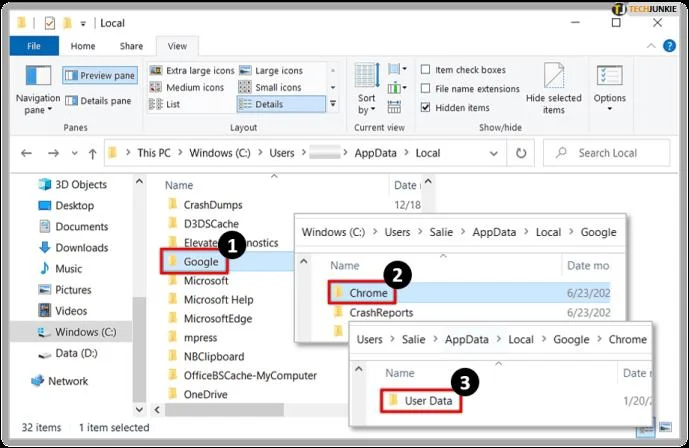Collapse the ribbon with the chevron

click(651, 46)
